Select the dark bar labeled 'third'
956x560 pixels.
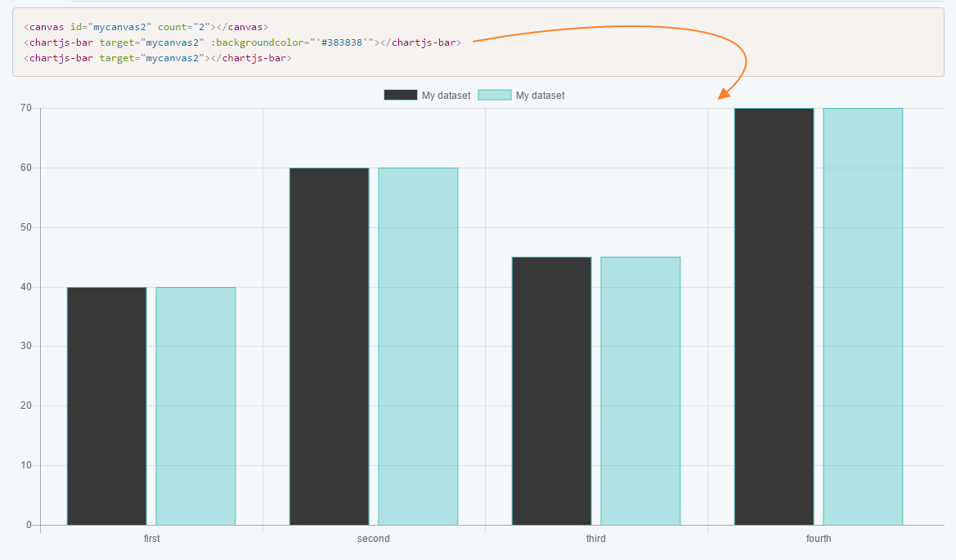coord(551,388)
